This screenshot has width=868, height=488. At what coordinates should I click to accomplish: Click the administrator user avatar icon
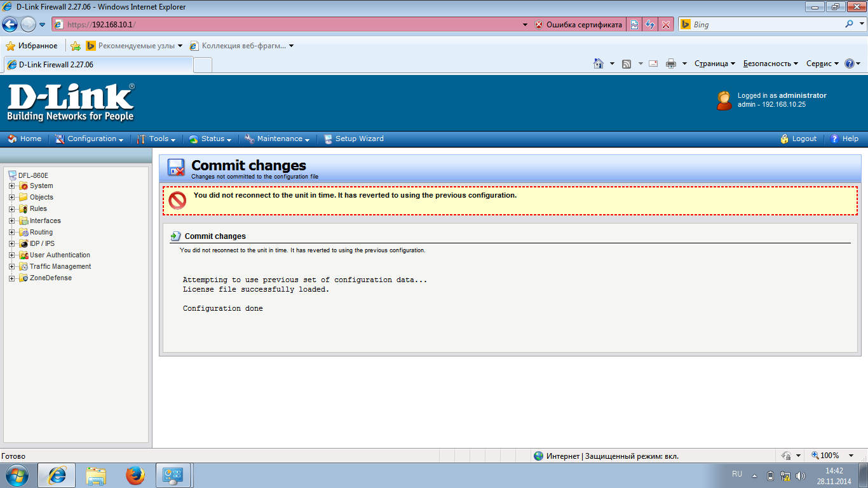[x=724, y=100]
